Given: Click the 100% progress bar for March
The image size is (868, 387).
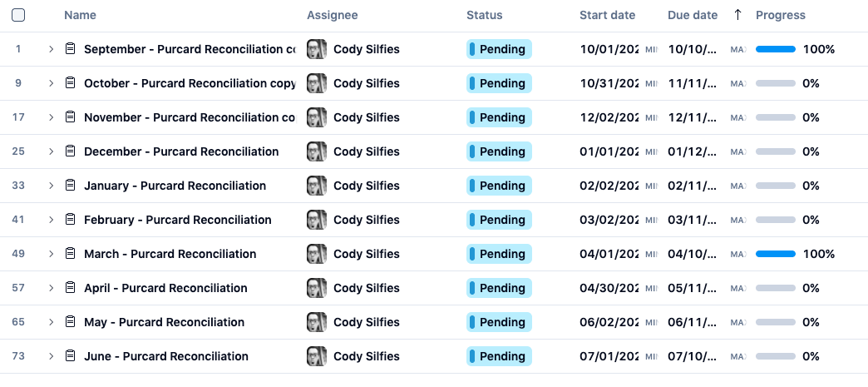Looking at the screenshot, I should point(775,254).
